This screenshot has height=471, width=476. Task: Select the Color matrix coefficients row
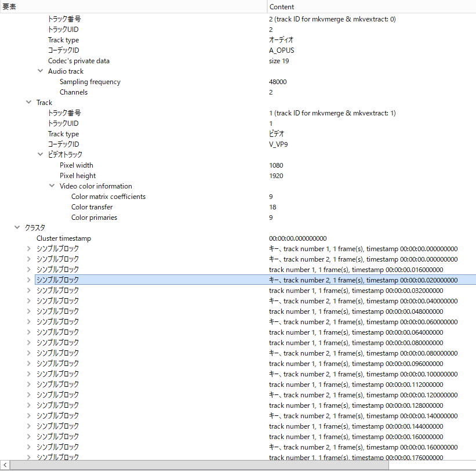coord(108,197)
